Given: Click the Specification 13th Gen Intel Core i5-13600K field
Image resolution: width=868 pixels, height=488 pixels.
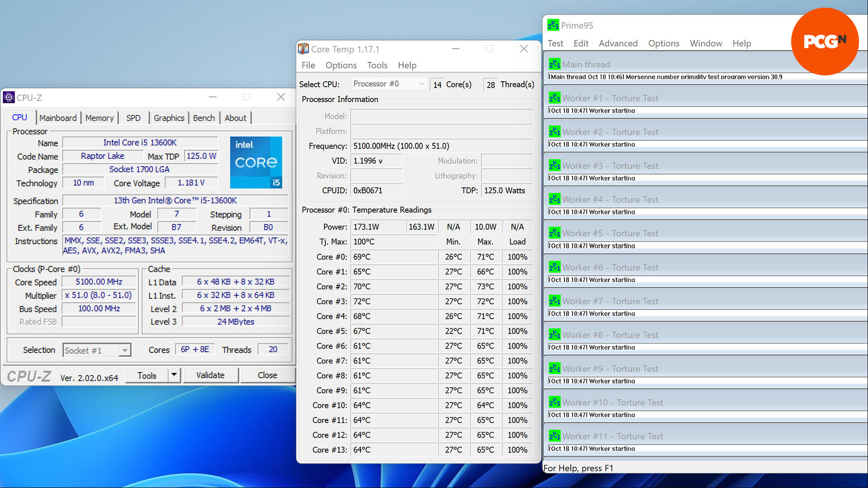Looking at the screenshot, I should [x=175, y=200].
